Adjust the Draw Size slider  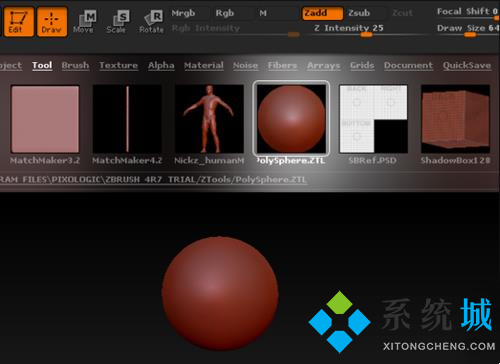coord(467,30)
